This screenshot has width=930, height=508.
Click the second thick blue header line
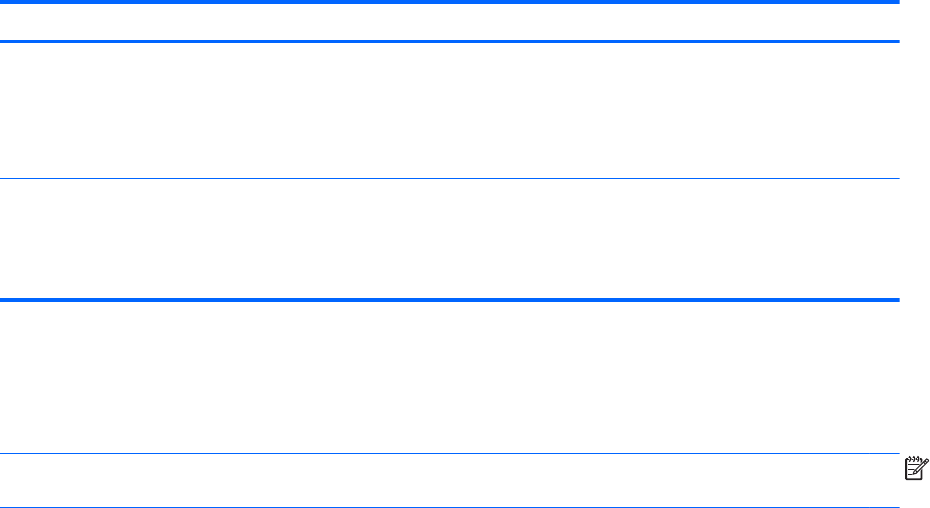(450, 41)
